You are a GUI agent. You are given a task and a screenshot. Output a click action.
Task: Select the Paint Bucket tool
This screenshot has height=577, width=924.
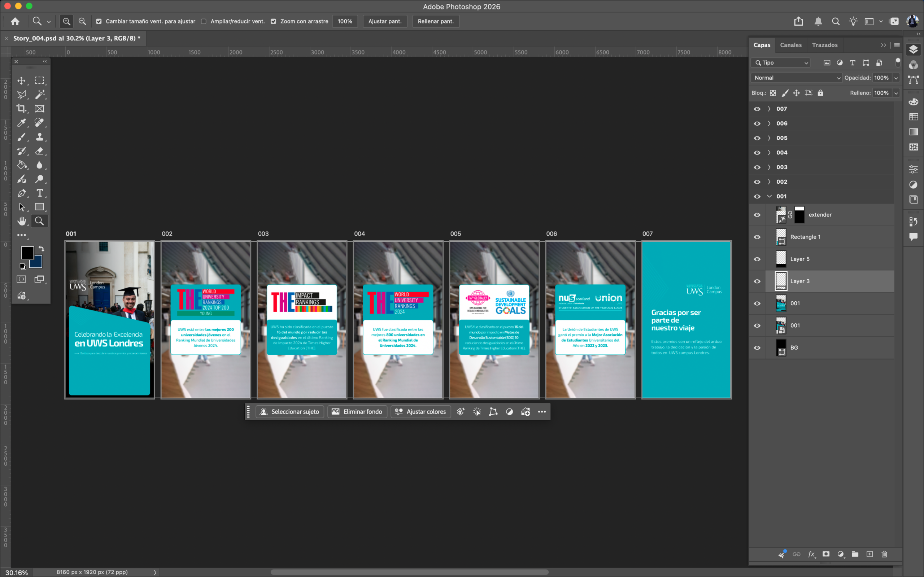(x=21, y=165)
